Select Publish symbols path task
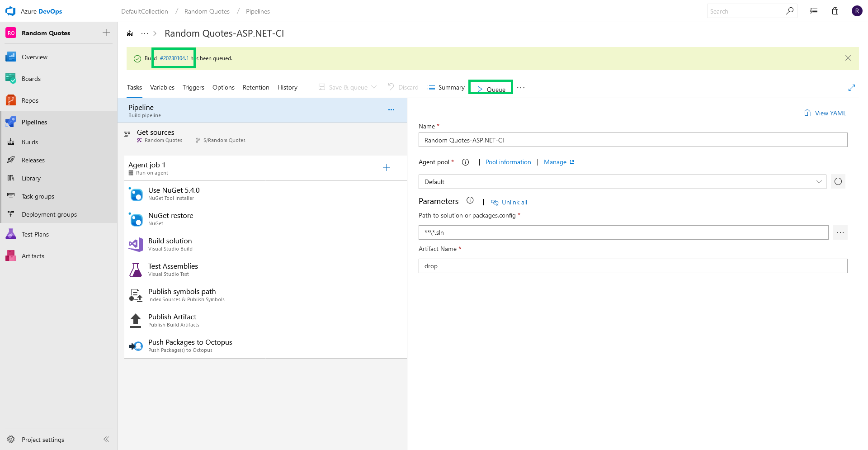Image resolution: width=868 pixels, height=450 pixels. pos(265,295)
